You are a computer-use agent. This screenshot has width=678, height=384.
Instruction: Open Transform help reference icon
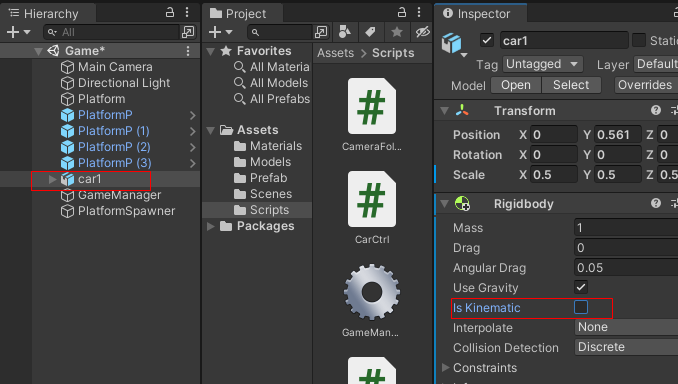click(656, 110)
